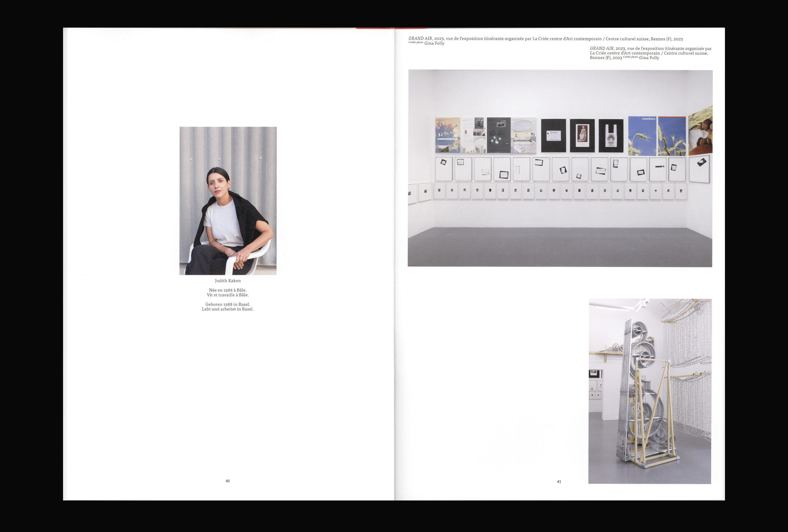Click the text 'Née en 1988 à Bâle.'
This screenshot has width=788, height=532.
click(x=228, y=290)
